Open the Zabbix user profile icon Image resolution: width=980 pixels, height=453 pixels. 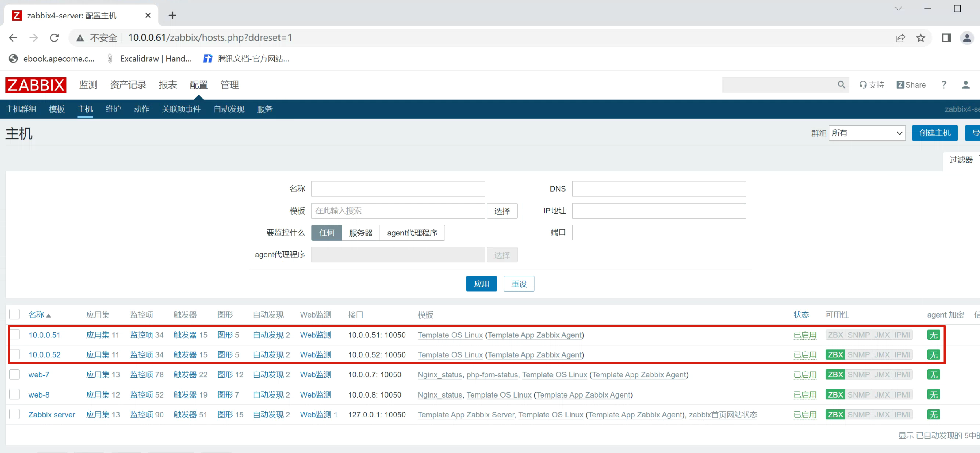pyautogui.click(x=965, y=85)
